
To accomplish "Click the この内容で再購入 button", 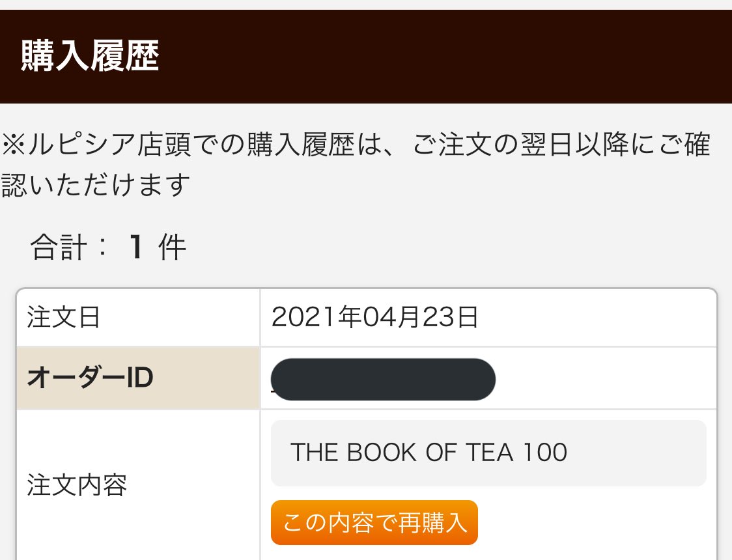I will pos(374,522).
